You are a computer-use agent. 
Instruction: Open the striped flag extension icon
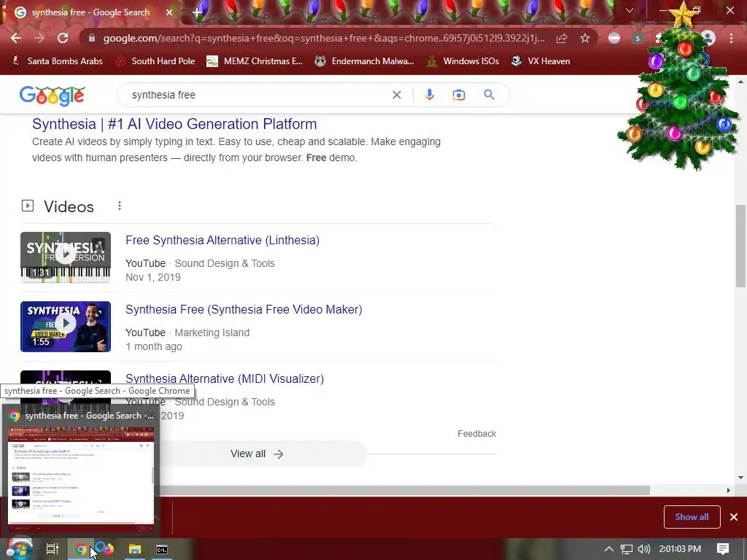click(x=614, y=38)
